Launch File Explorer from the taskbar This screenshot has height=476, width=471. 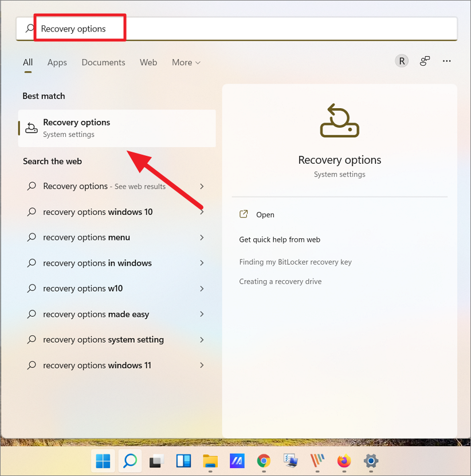(x=210, y=461)
